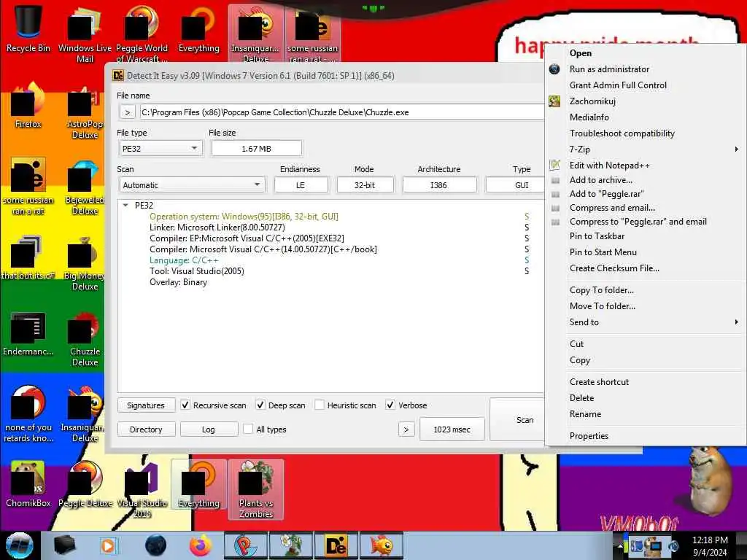747x560 pixels.
Task: Show hidden system tray icons
Action: point(620,545)
